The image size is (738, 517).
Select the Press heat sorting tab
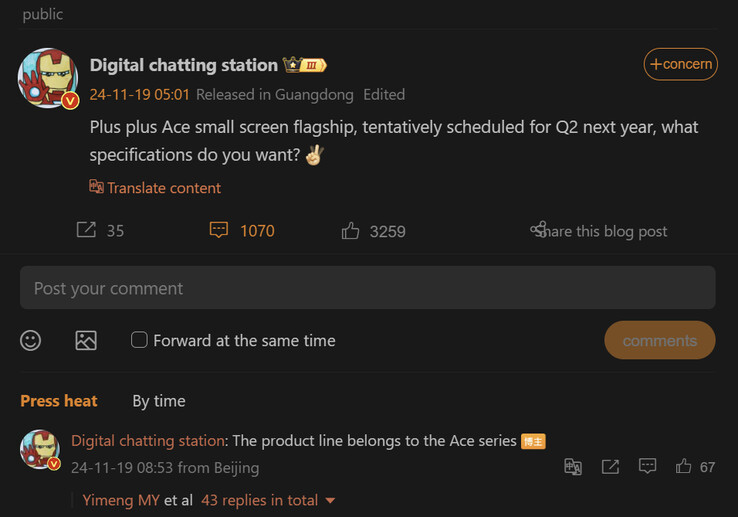(59, 401)
